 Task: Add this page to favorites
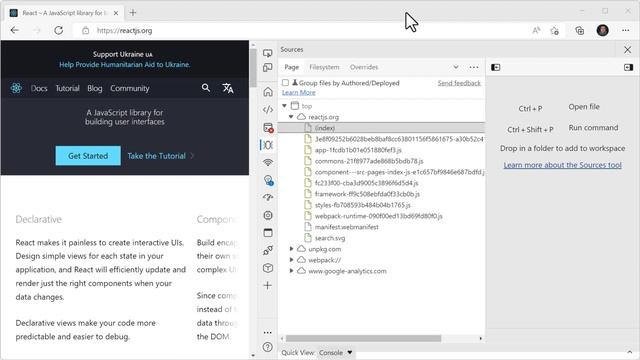[554, 31]
